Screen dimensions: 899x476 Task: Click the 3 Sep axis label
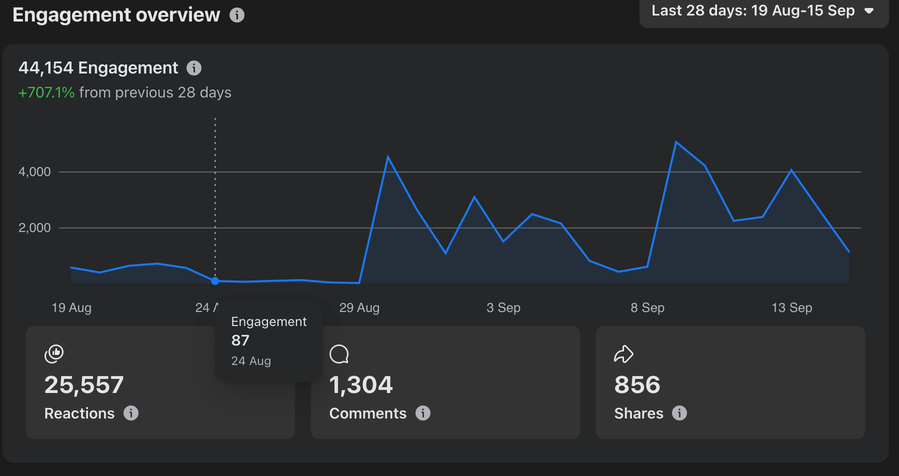coord(503,308)
